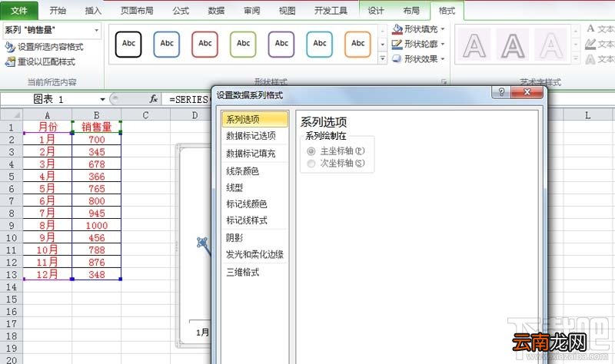
Task: Switch to the 开始 ribbon tab
Action: [58, 11]
